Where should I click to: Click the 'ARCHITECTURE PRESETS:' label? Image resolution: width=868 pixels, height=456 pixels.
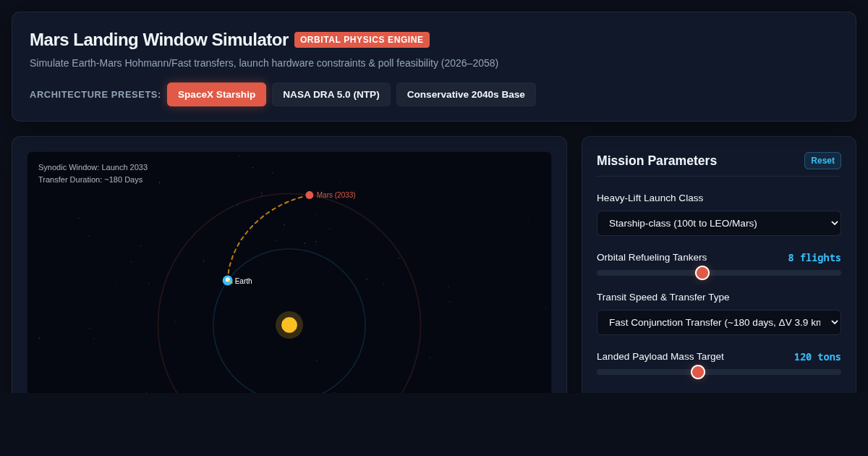point(95,95)
